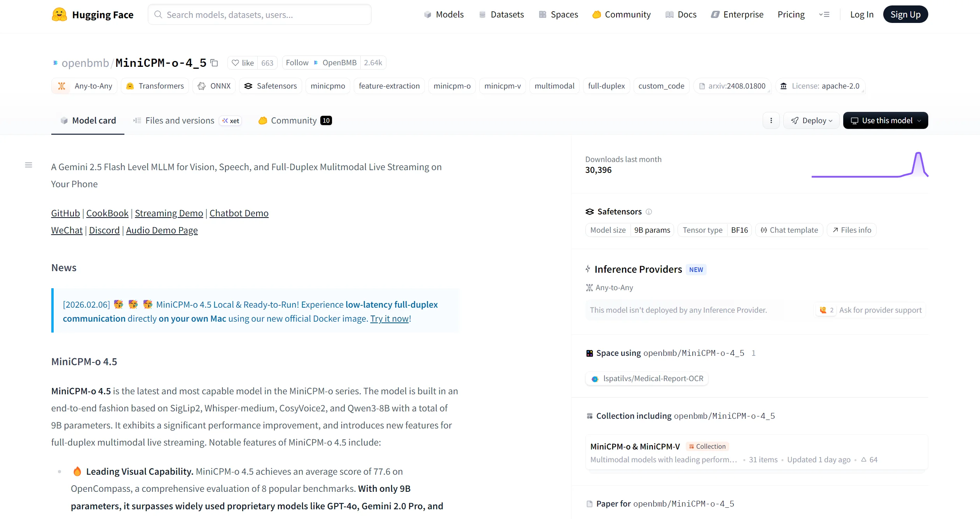Screen dimensions: 980x519
Task: Open the three-dot more options menu
Action: [771, 120]
